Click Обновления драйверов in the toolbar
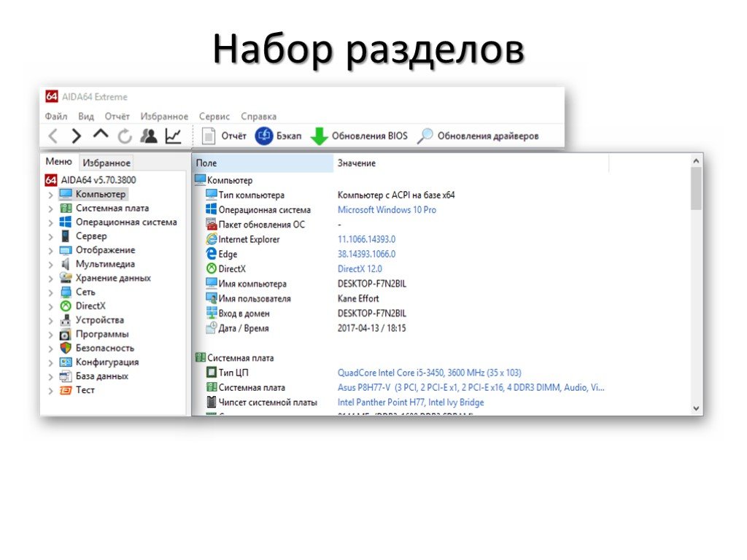 point(478,136)
